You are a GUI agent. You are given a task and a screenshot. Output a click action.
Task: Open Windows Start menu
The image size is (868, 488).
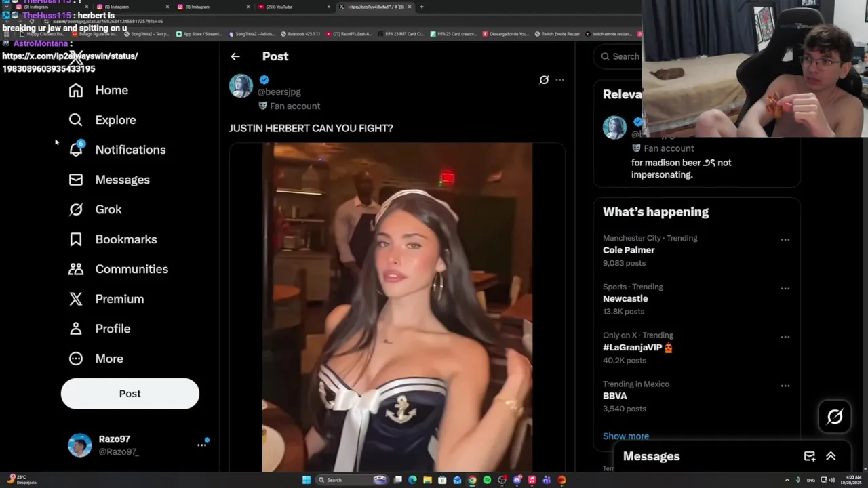307,480
